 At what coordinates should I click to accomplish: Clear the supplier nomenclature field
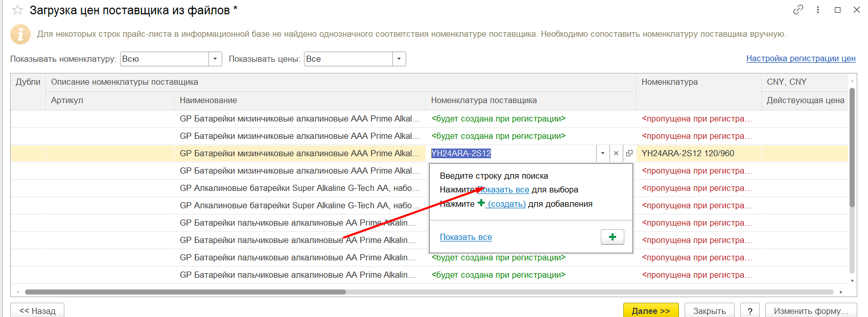point(616,153)
